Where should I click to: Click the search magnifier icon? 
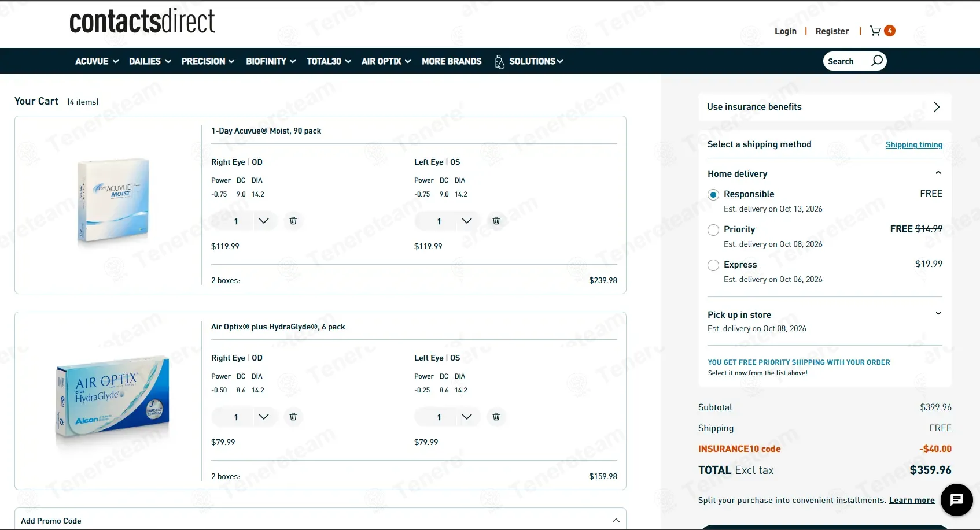pos(877,61)
